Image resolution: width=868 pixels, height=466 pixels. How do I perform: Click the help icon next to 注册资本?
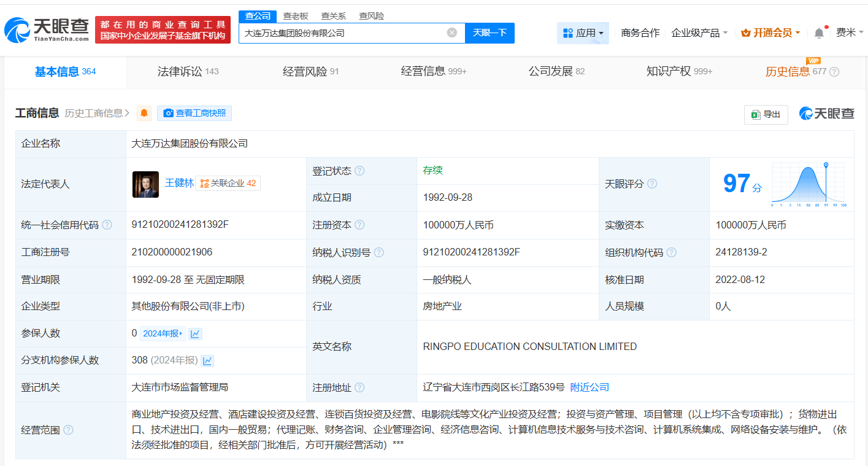pos(361,225)
